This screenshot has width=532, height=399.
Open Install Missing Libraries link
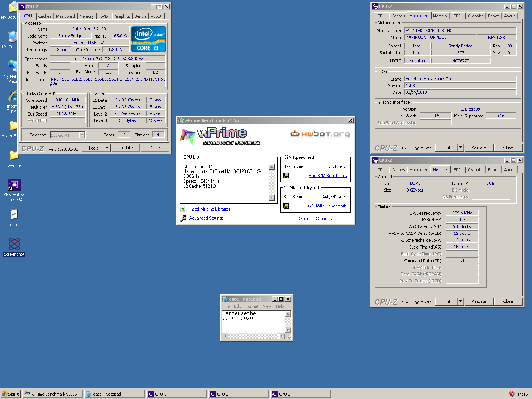pyautogui.click(x=209, y=209)
